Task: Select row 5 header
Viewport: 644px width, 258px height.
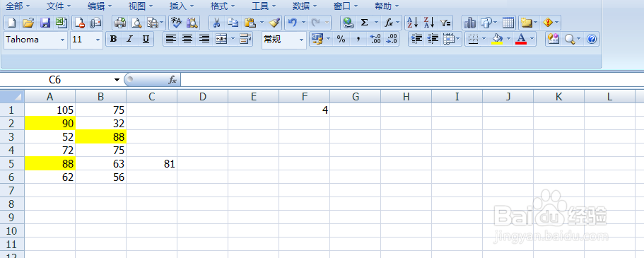Action: pyautogui.click(x=12, y=164)
